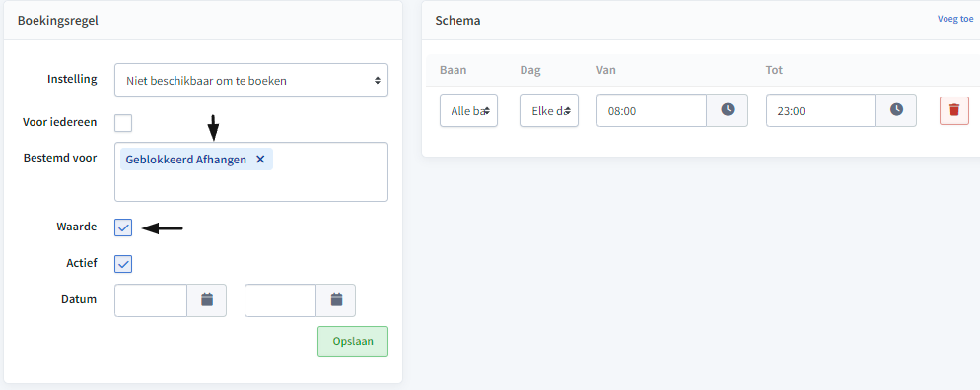Open clock picker for Van time
This screenshot has height=390, width=980.
pos(728,110)
